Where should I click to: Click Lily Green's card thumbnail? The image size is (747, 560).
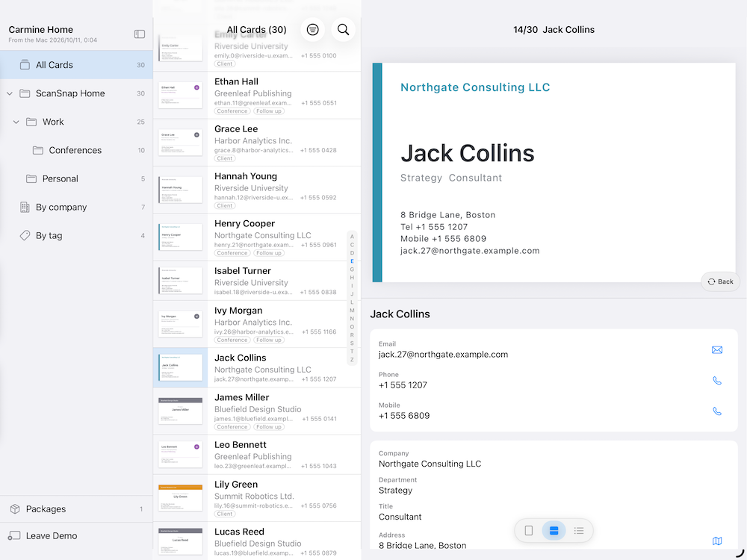[x=181, y=498]
